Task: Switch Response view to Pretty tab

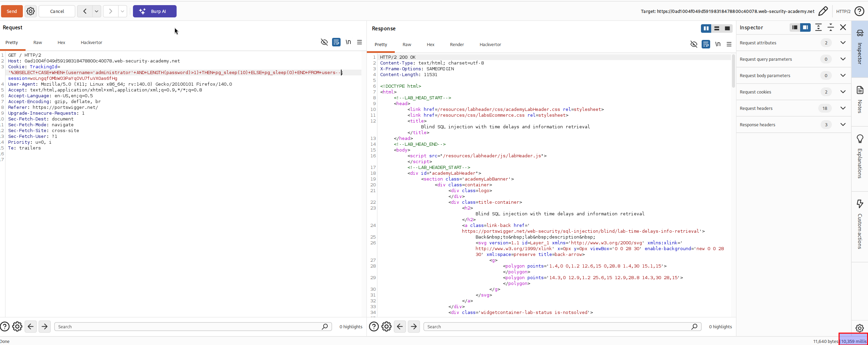Action: (381, 45)
